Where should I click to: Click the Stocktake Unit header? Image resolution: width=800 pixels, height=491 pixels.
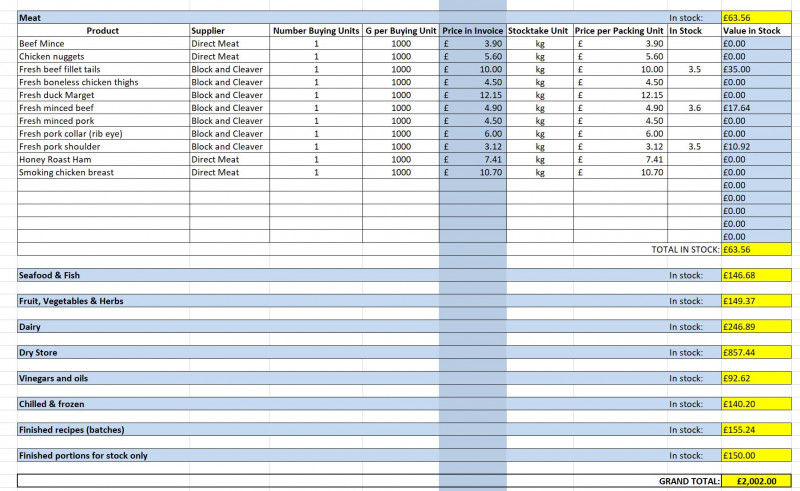tap(539, 31)
